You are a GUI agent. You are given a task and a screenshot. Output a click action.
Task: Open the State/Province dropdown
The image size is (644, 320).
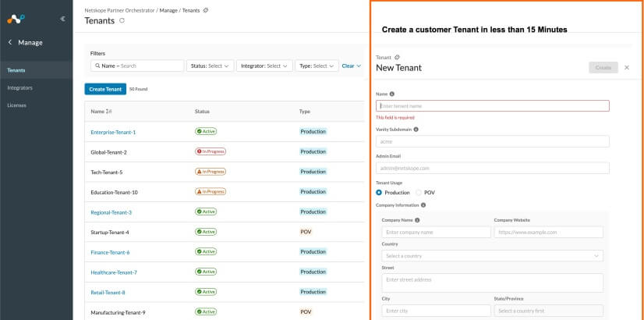click(548, 311)
